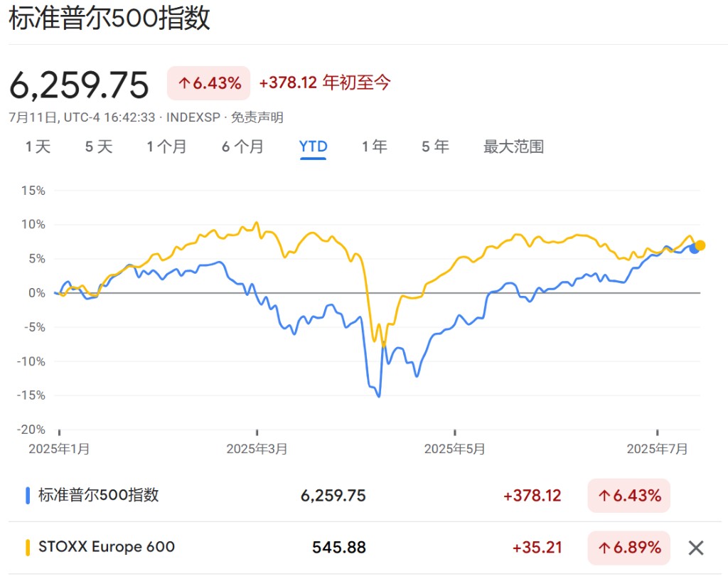Open the 6个月 range tab
The height and width of the screenshot is (579, 728).
(x=242, y=147)
